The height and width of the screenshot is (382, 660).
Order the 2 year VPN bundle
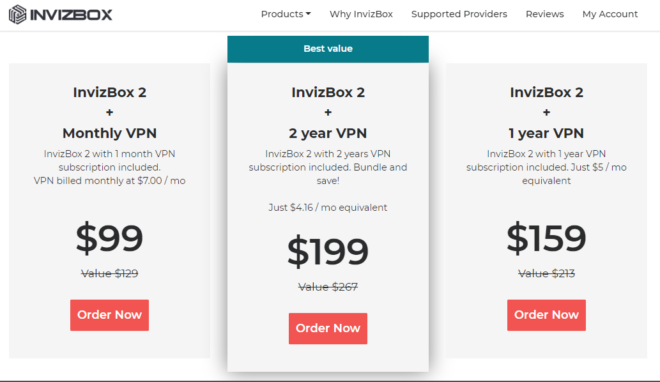[328, 329]
